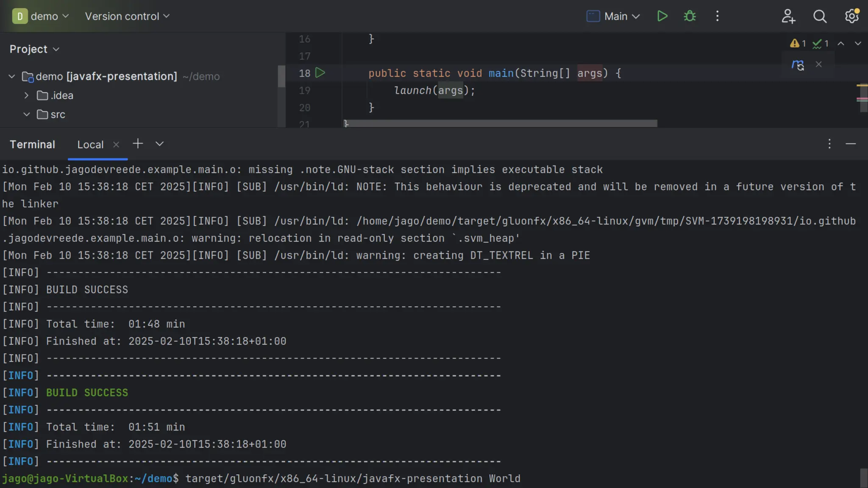Viewport: 868px width, 488px height.
Task: Hide the Terminal tool window
Action: pyautogui.click(x=851, y=144)
